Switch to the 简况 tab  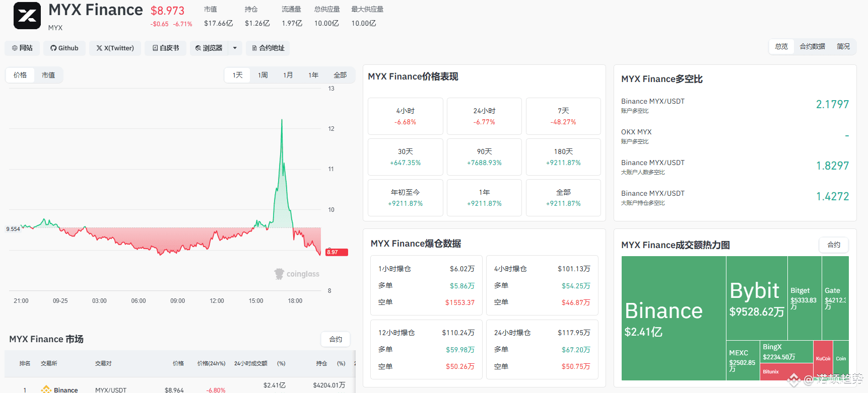pyautogui.click(x=843, y=46)
